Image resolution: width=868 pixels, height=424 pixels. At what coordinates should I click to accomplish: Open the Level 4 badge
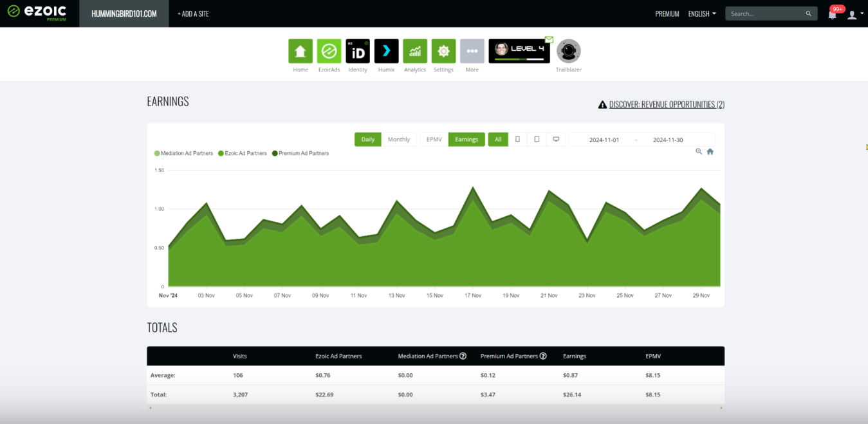[x=519, y=51]
